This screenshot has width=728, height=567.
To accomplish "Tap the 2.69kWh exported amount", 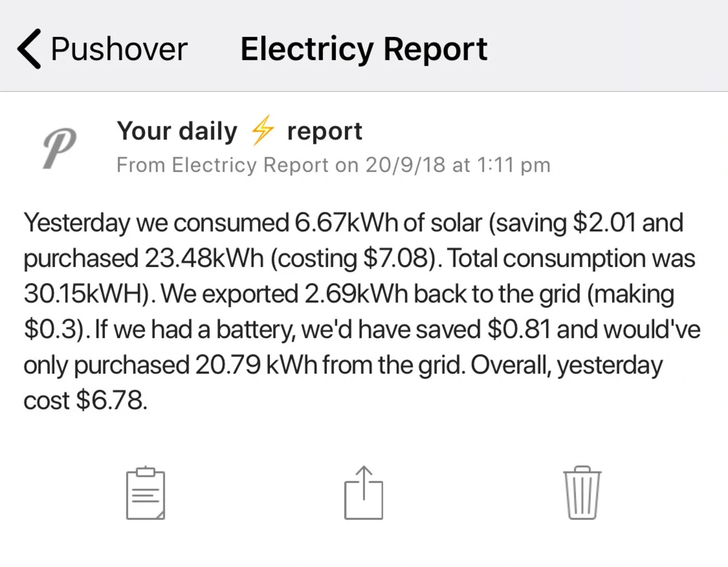I will (x=356, y=294).
